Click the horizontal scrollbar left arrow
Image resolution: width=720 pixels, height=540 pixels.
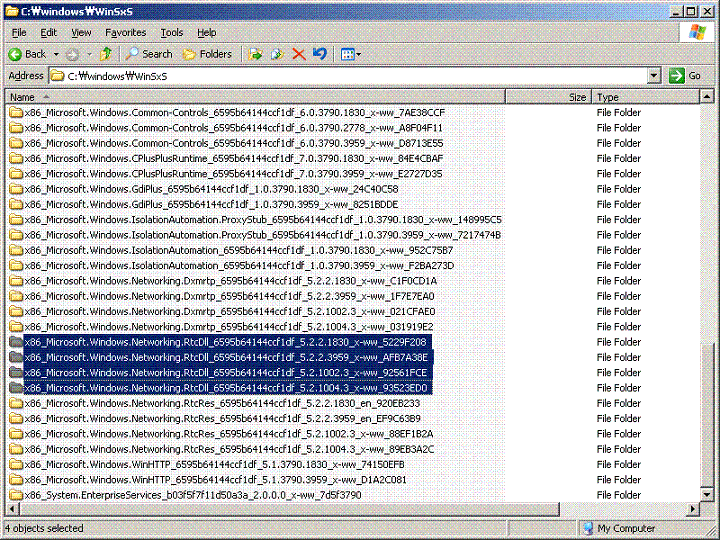click(12, 509)
